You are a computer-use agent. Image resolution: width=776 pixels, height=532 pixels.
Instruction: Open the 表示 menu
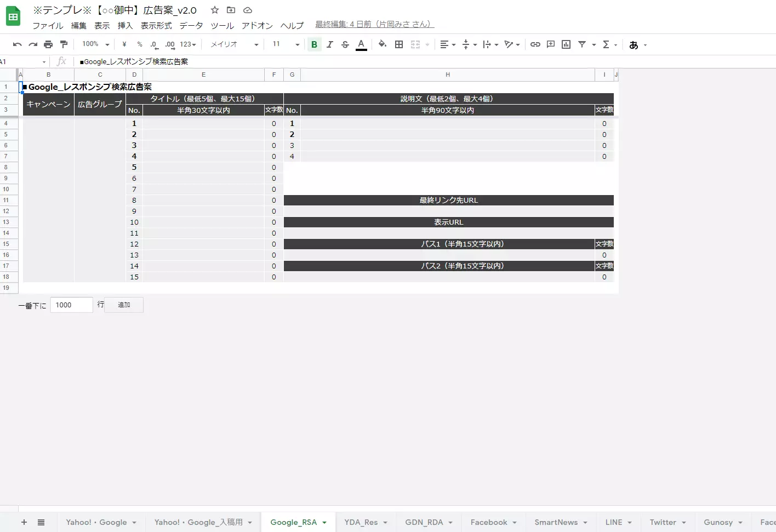pos(102,25)
